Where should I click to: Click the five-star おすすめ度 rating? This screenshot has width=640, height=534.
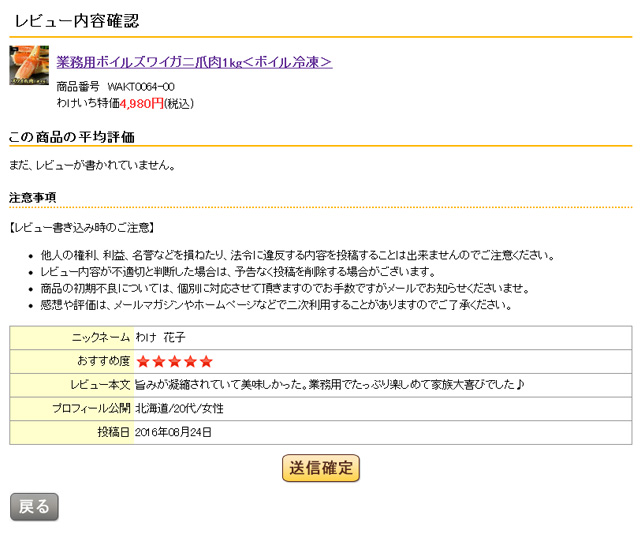[175, 361]
